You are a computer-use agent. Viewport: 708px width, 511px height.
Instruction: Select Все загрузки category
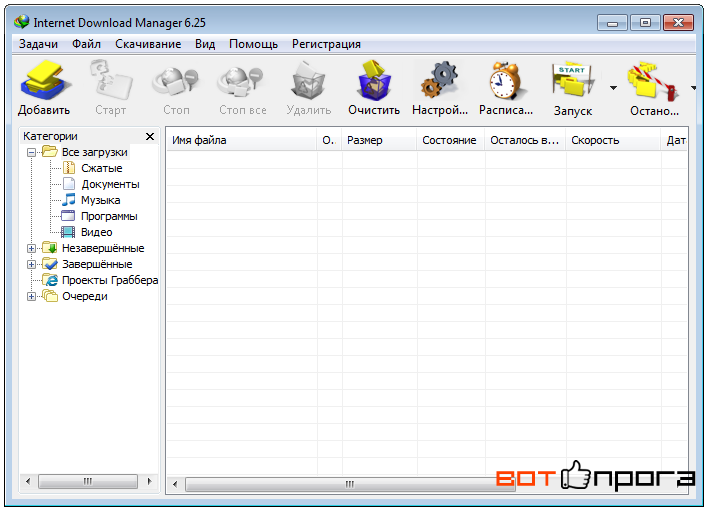coord(95,152)
